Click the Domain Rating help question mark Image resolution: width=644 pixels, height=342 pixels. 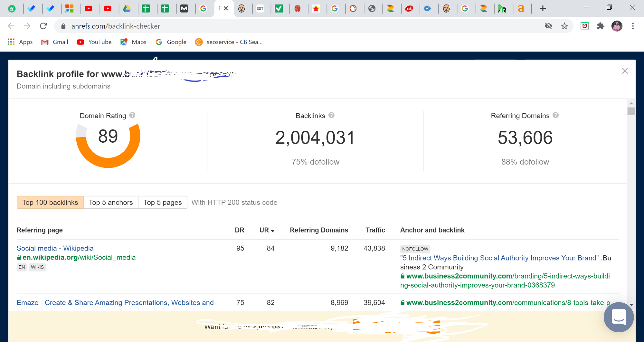click(132, 115)
